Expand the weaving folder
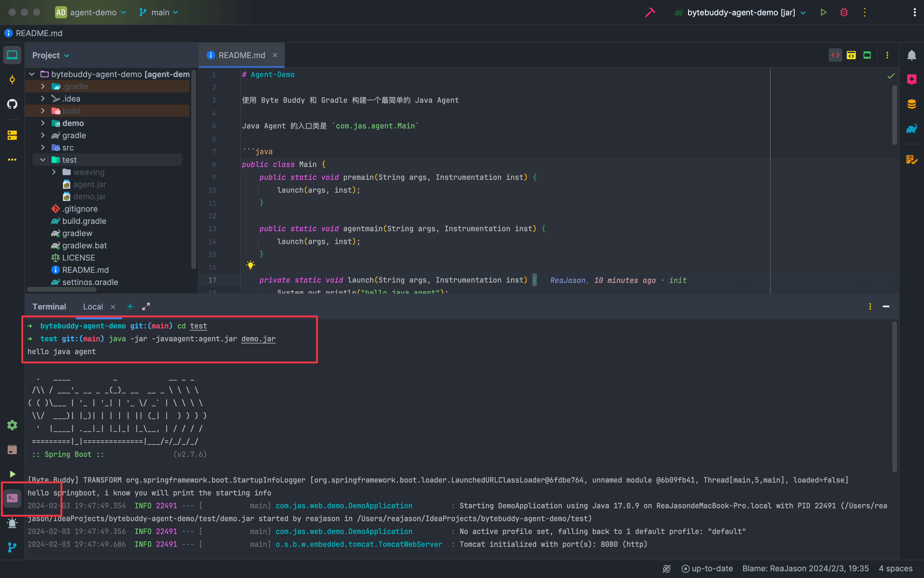 [54, 172]
